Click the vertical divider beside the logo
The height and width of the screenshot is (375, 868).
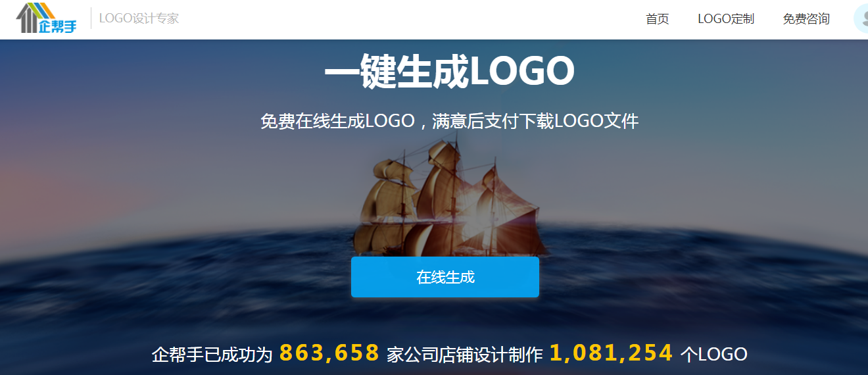click(91, 18)
